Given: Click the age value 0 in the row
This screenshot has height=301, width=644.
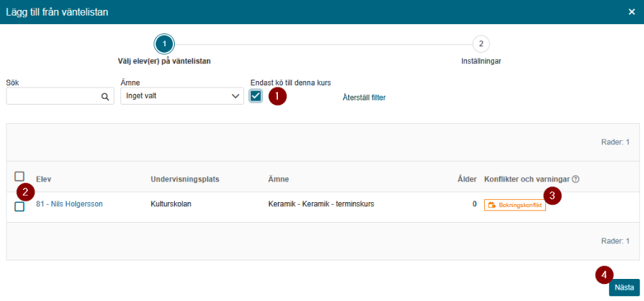Looking at the screenshot, I should pyautogui.click(x=474, y=204).
